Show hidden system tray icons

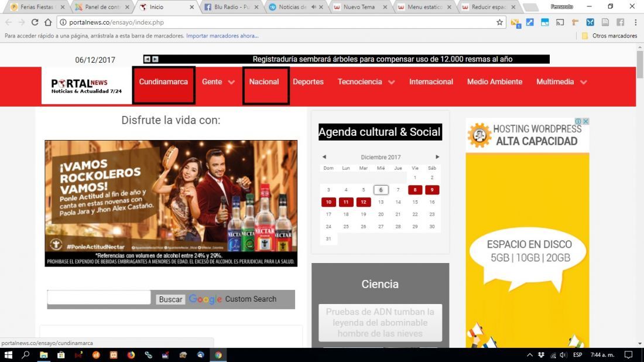click(530, 355)
